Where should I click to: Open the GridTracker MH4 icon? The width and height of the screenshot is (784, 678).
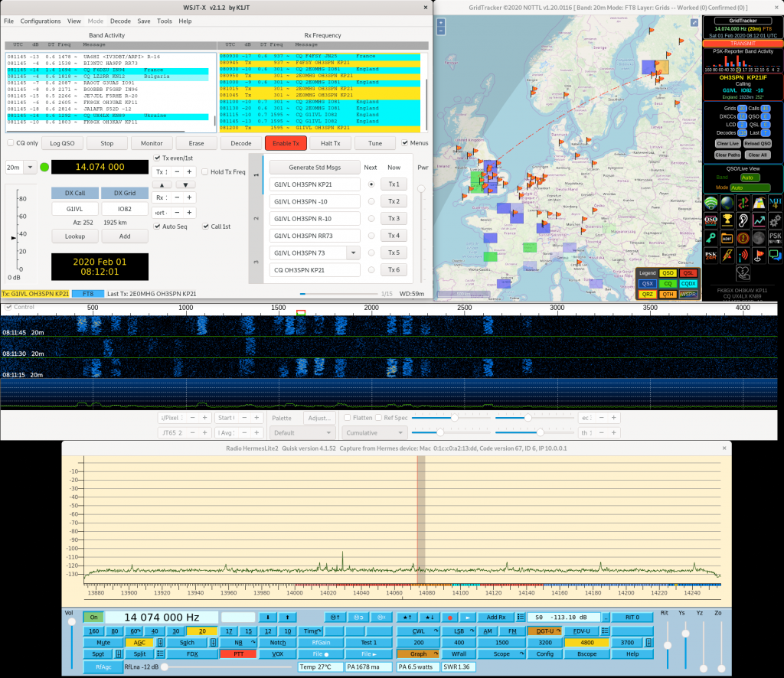pos(775,204)
